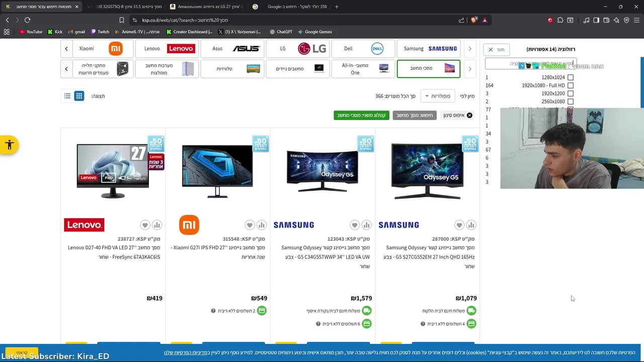Open the ChatGPT bookmark

pyautogui.click(x=281, y=32)
